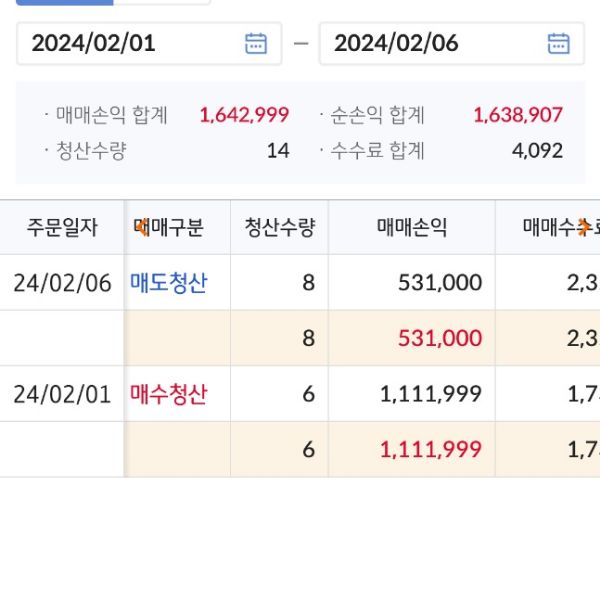Click the red 531,000 subtotal cell
Screen dimensions: 600x600
pyautogui.click(x=440, y=339)
